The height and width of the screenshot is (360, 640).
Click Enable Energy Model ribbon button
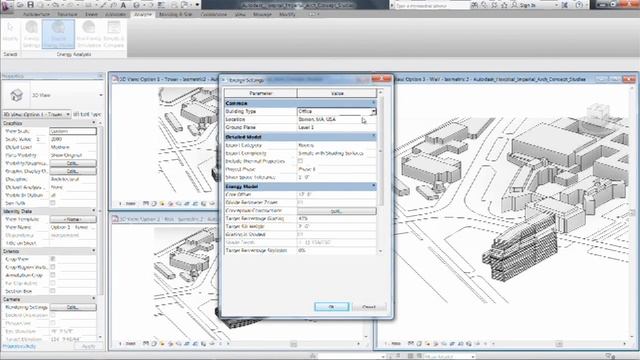[x=58, y=35]
